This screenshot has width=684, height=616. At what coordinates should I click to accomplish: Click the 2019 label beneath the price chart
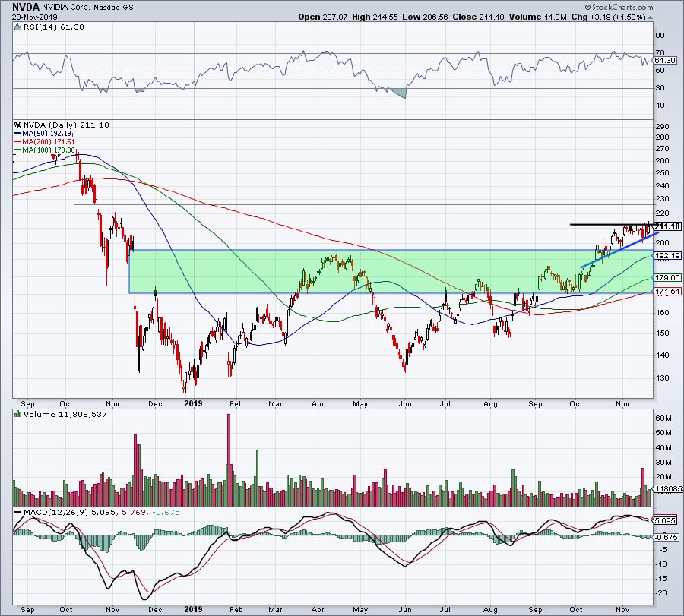coord(193,403)
